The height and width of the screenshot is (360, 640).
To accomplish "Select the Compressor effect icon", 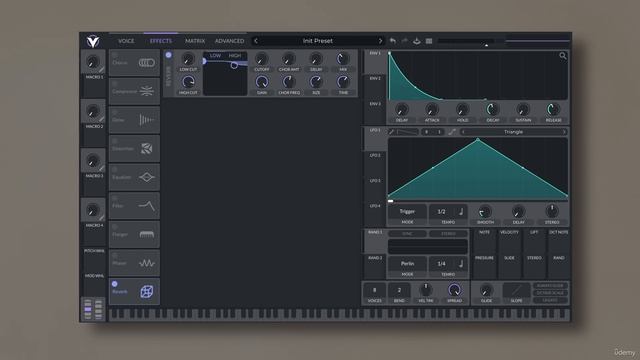I will pyautogui.click(x=147, y=91).
